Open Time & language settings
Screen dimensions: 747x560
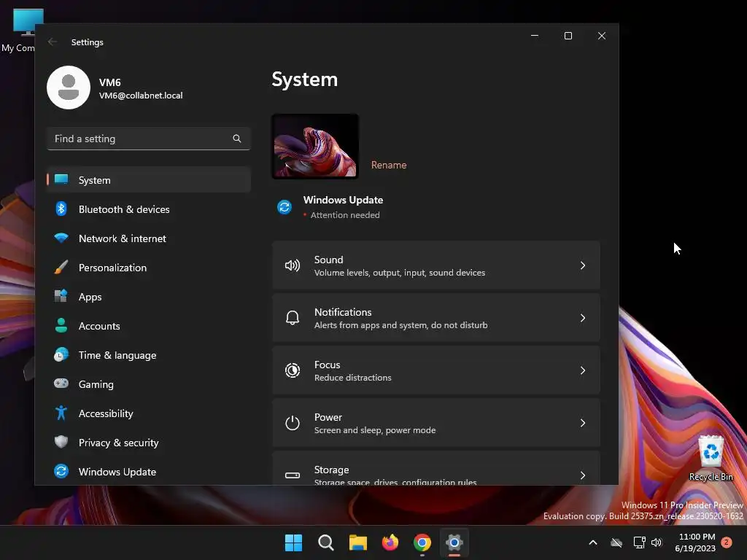click(149, 355)
